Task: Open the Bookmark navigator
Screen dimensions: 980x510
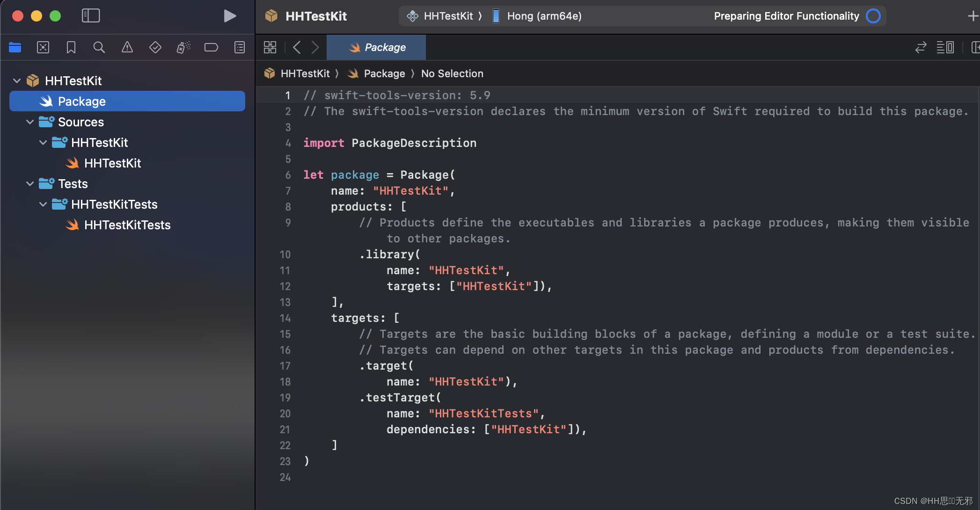Action: click(x=71, y=47)
